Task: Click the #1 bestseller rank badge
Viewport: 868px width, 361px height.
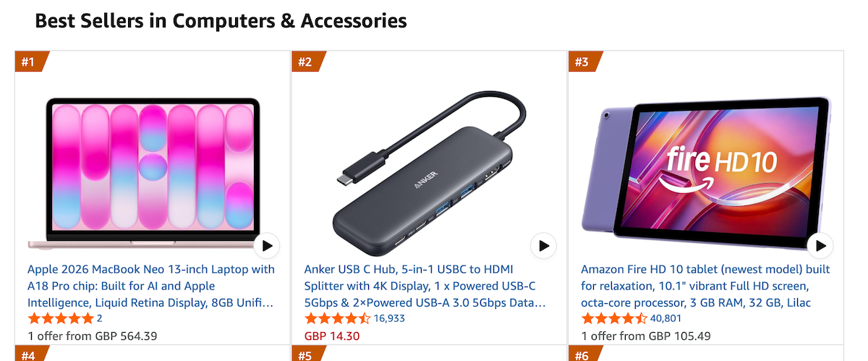Action: tap(29, 61)
